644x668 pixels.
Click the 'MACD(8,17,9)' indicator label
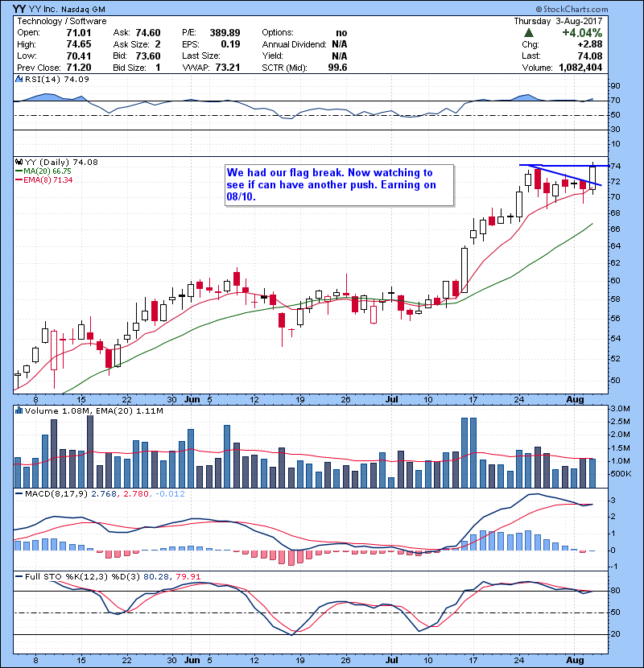tap(56, 494)
